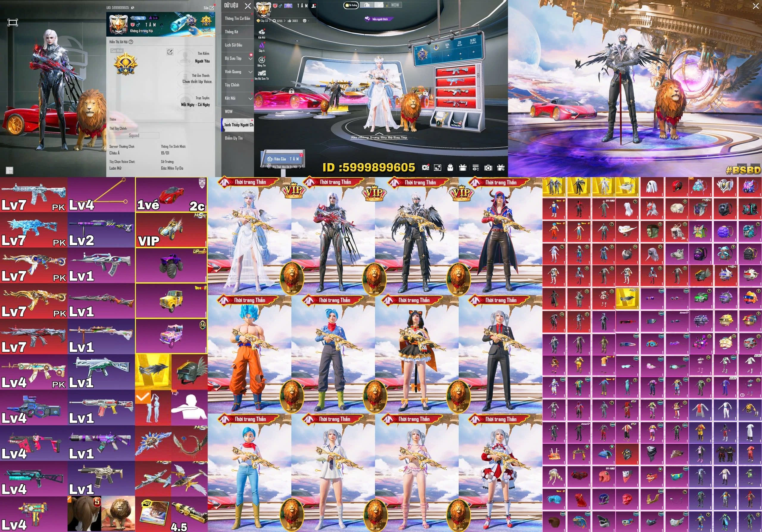The width and height of the screenshot is (762, 532).
Task: Select the Lv7 Glacier M416 weapon thumbnail
Action: tap(34, 195)
